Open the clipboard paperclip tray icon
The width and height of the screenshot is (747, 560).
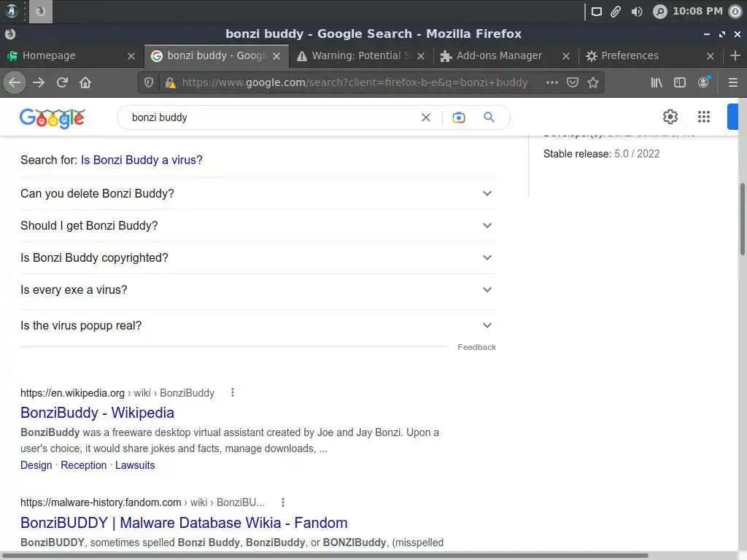[x=616, y=12]
